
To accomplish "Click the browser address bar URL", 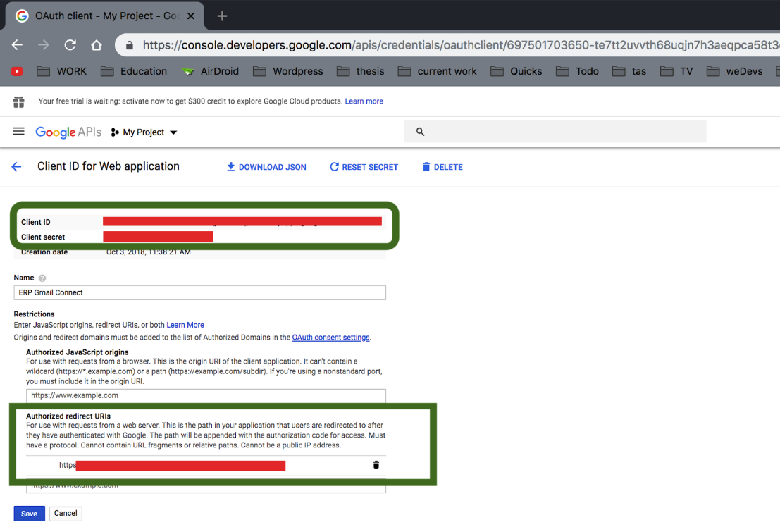I will coord(460,45).
